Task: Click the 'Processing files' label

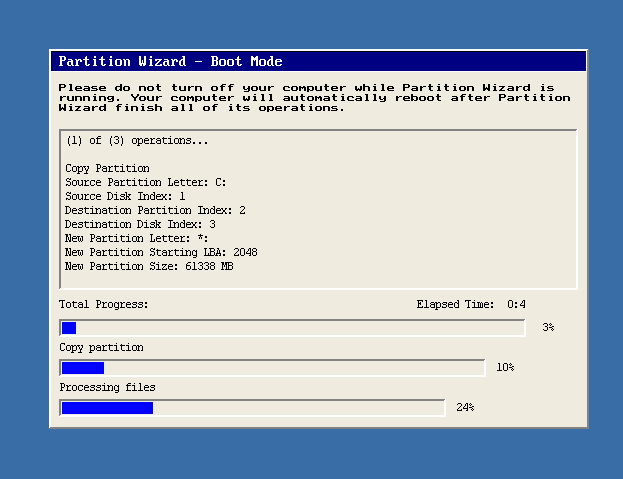Action: click(x=107, y=387)
